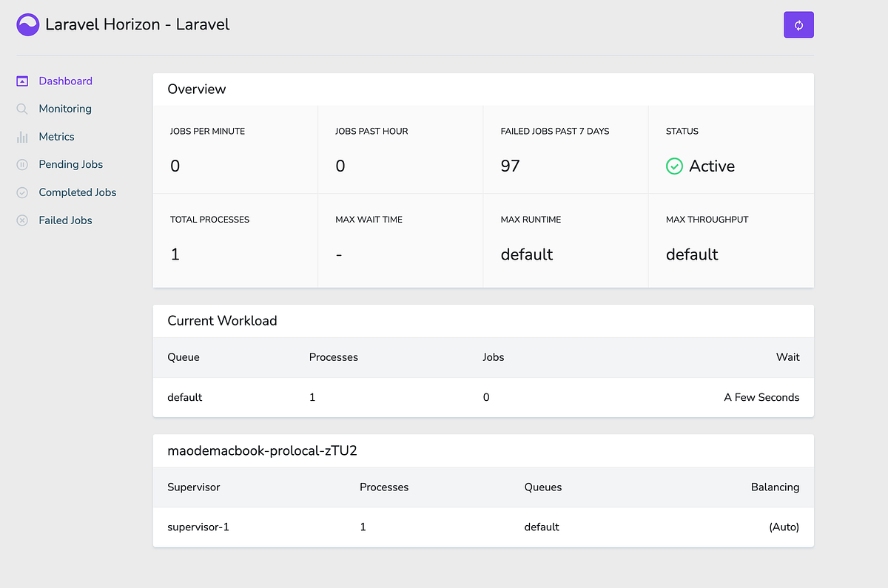Click the Laravel Horizon wave logo icon
Screen dimensions: 888x588
(27, 24)
